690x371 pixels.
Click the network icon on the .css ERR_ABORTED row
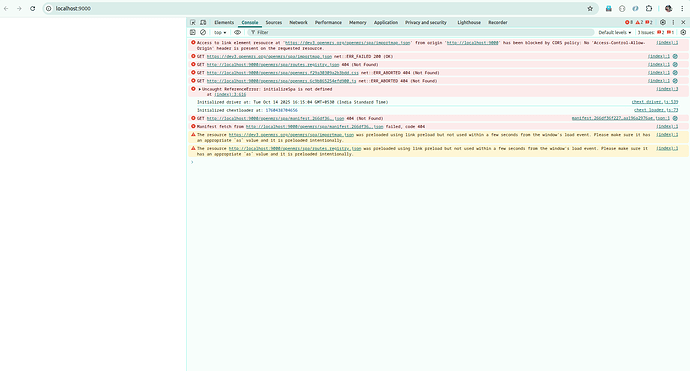675,73
